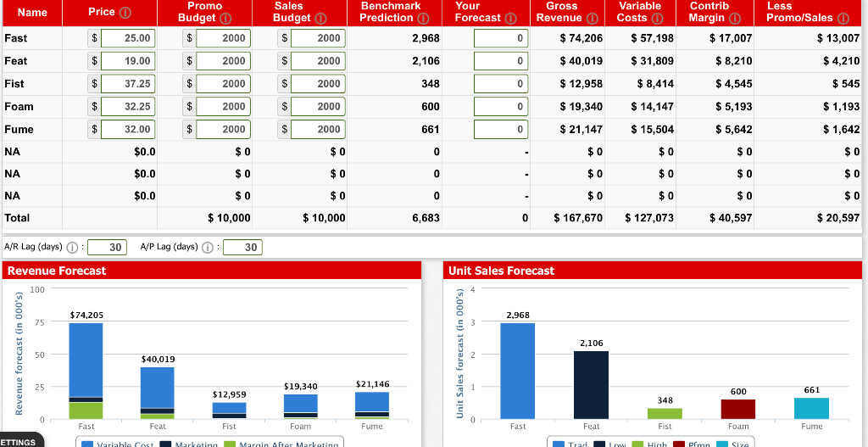This screenshot has height=447, width=868.
Task: Click Your Forecast field for Fist
Action: click(x=501, y=84)
